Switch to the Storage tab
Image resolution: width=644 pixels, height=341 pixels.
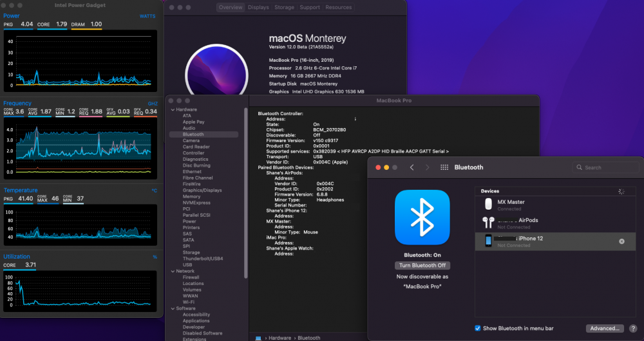284,7
